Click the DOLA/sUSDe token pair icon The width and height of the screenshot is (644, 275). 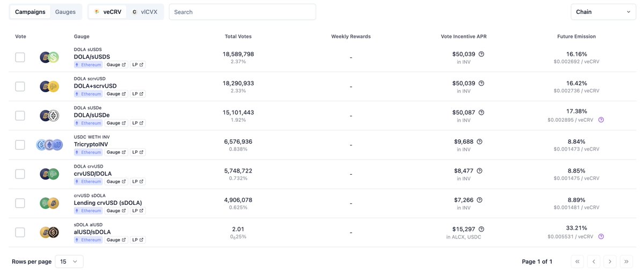(x=49, y=115)
